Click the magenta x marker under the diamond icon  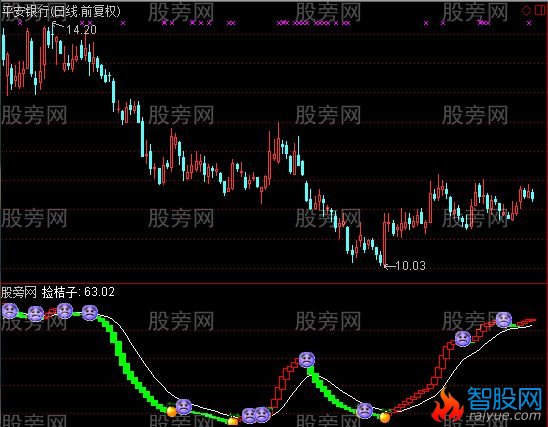(529, 23)
